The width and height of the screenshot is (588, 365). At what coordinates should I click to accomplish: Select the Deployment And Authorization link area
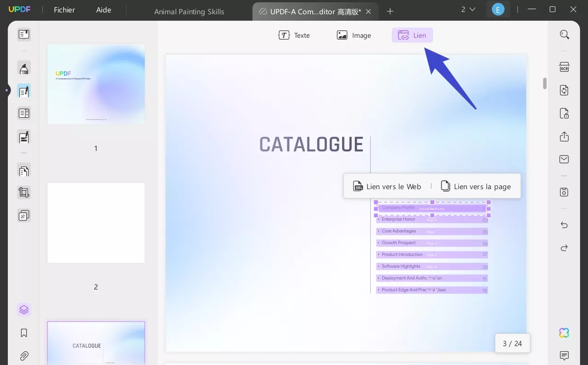[432, 278]
